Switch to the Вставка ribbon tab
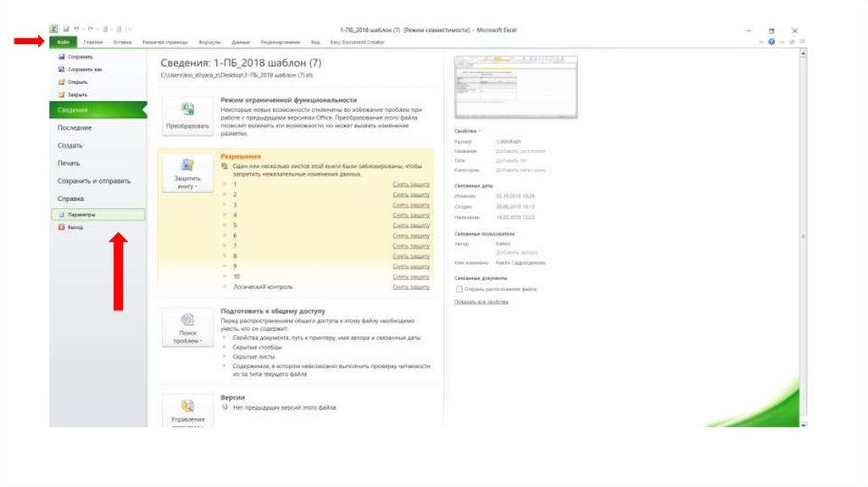The height and width of the screenshot is (487, 868). pos(122,42)
